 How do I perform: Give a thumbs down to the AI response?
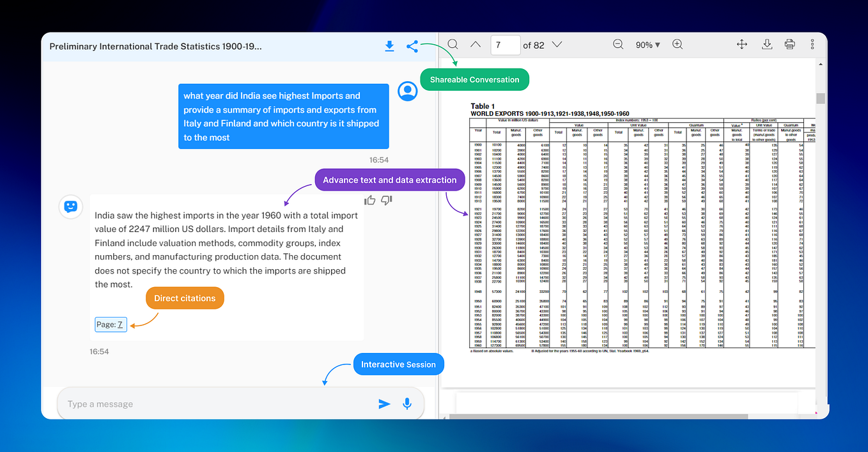click(x=386, y=200)
